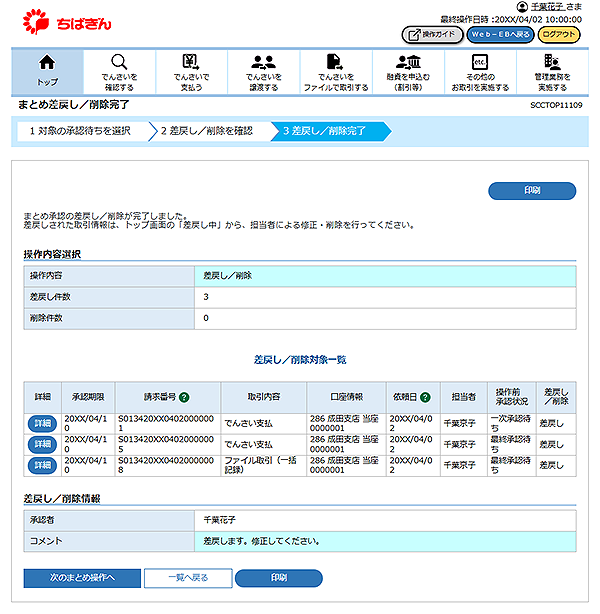Screen dimensions: 600x614
Task: Click 次のまとめ操作へ button
Action: (x=81, y=578)
